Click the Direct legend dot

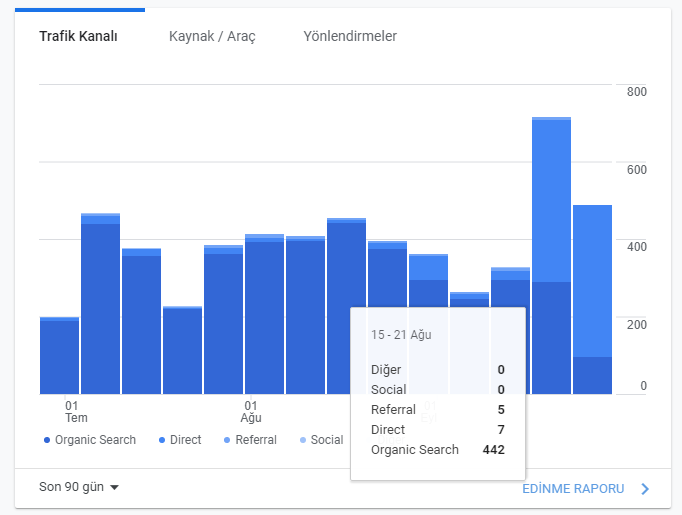(162, 440)
